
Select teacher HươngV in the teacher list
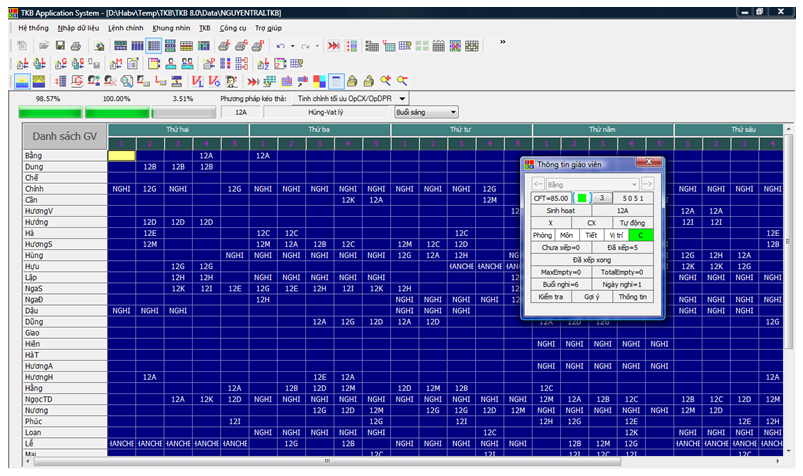click(65, 211)
